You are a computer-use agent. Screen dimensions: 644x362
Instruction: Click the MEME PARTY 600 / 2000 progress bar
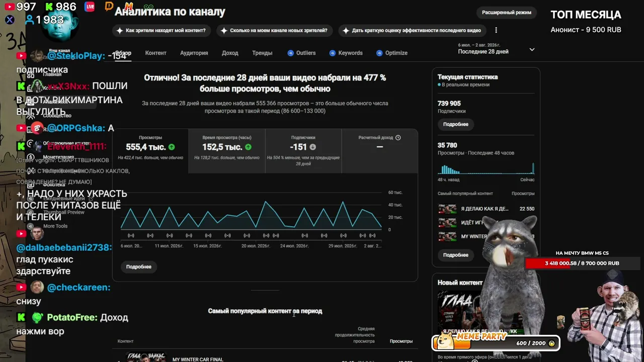point(496,343)
